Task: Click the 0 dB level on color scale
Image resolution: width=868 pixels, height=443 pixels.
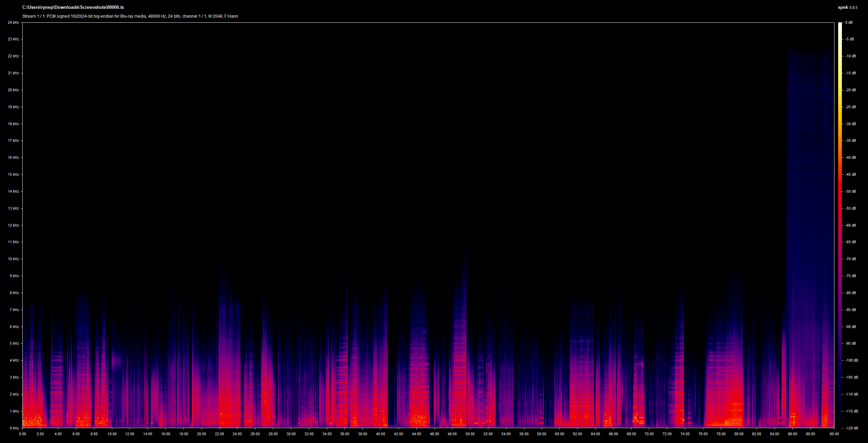Action: [x=849, y=22]
